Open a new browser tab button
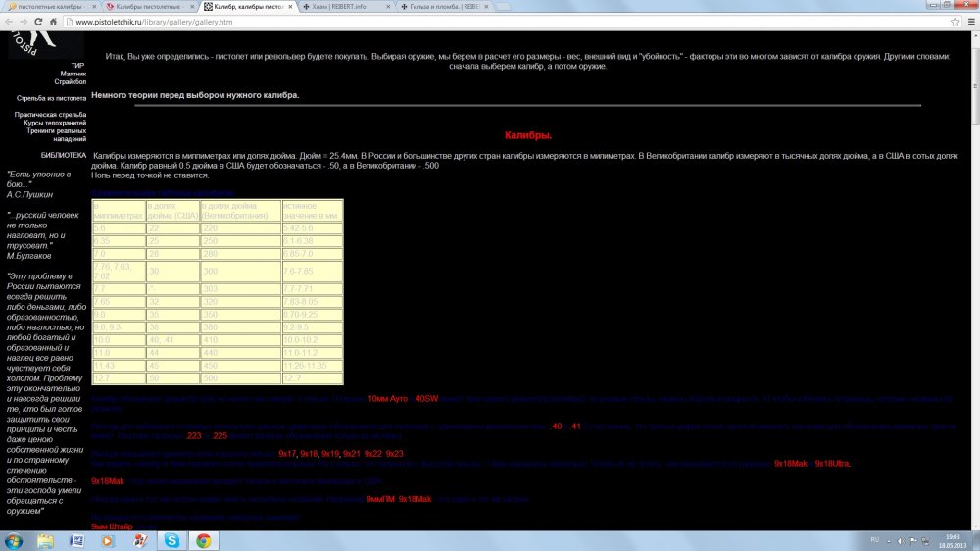Image resolution: width=980 pixels, height=551 pixels. 504,6
